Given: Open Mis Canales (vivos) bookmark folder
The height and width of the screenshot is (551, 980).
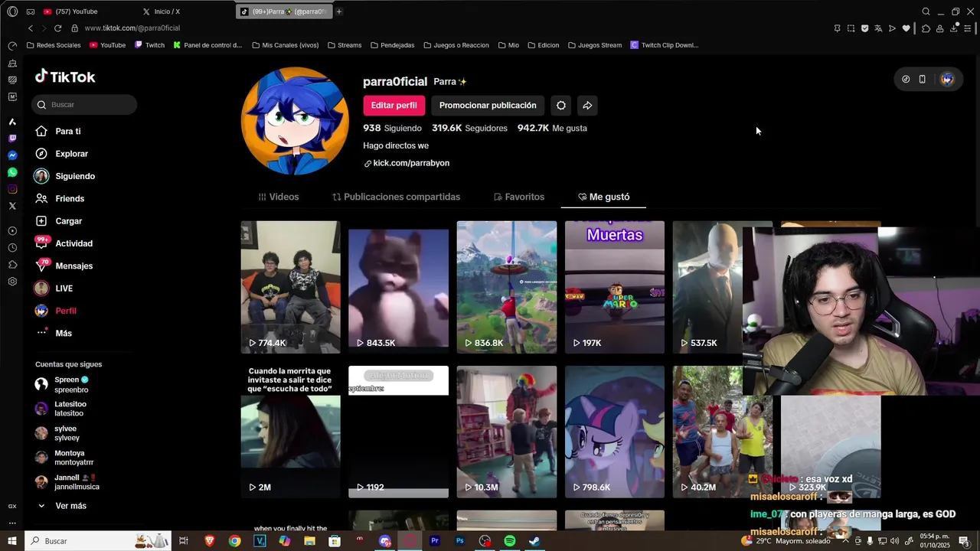Looking at the screenshot, I should 285,45.
